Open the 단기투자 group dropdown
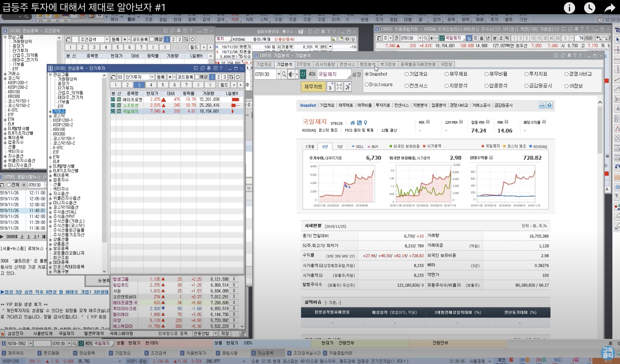 tap(152, 77)
